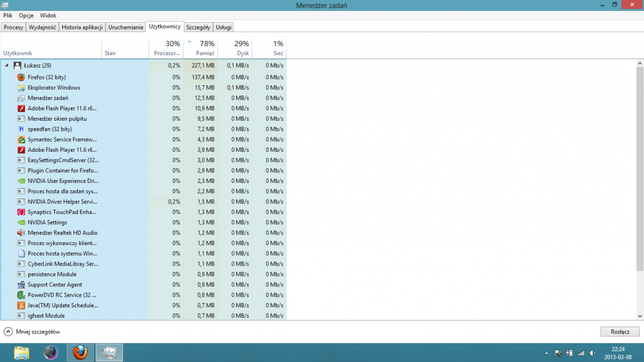This screenshot has height=362, width=644.
Task: Click the Plugin Container for Firefox icon
Action: (x=21, y=171)
